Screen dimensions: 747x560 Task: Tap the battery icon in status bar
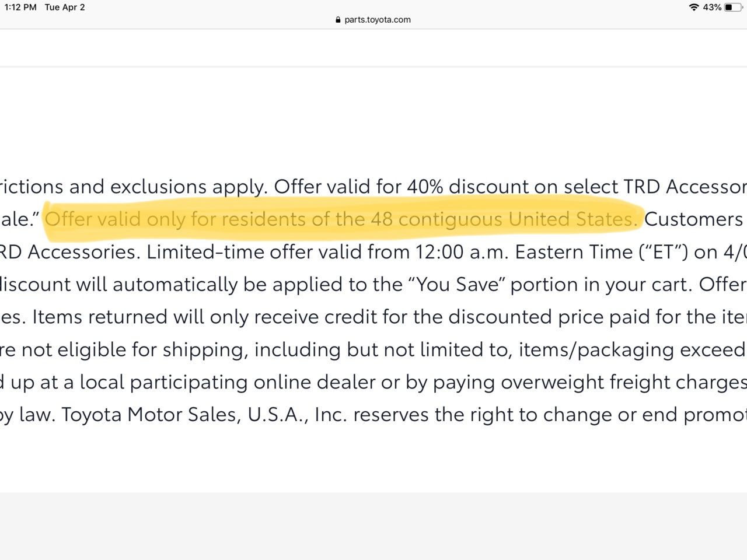coord(733,8)
